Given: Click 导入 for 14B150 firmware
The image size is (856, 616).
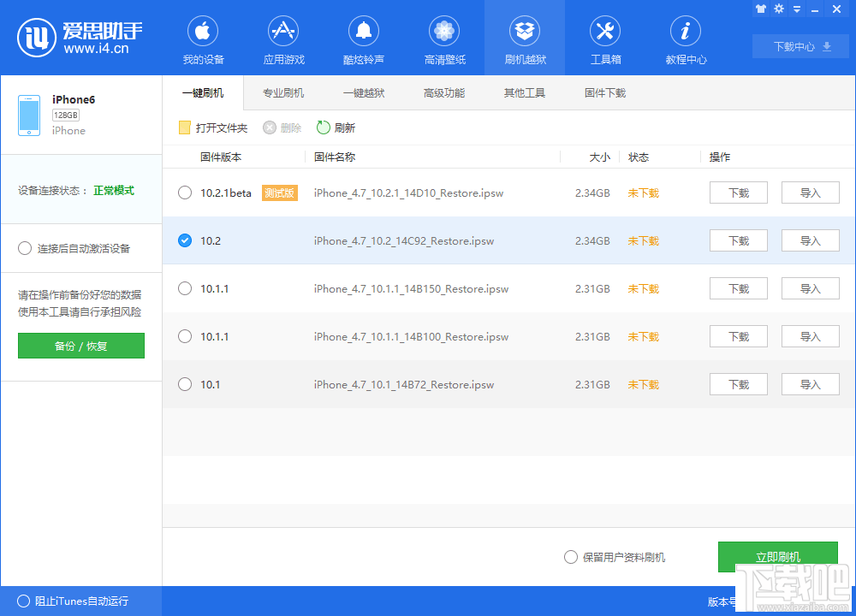Looking at the screenshot, I should tap(810, 288).
